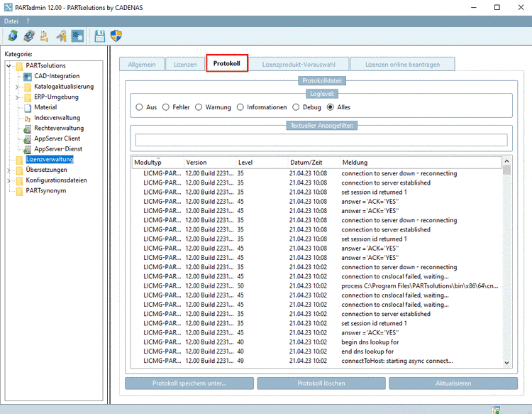The image size is (532, 414).
Task: Click the status bar icon at bottom right
Action: 496,410
